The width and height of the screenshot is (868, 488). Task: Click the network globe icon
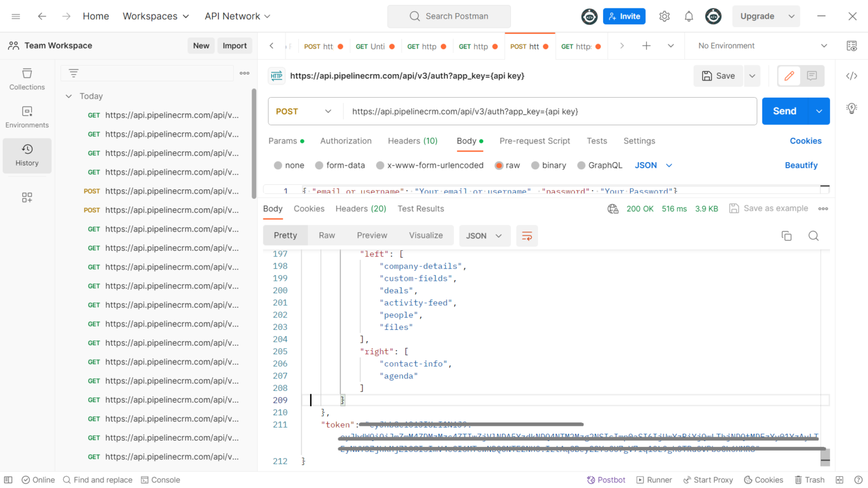pos(613,208)
